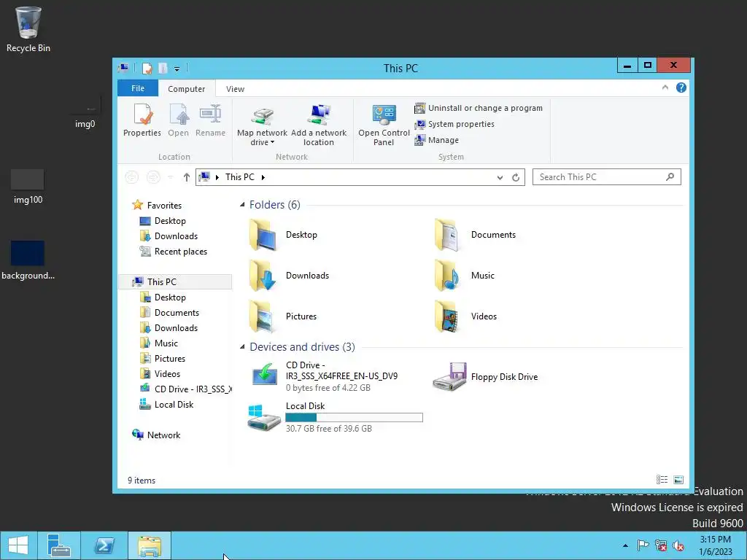Select the Music folder icon in content pane
The image size is (747, 560).
(446, 276)
